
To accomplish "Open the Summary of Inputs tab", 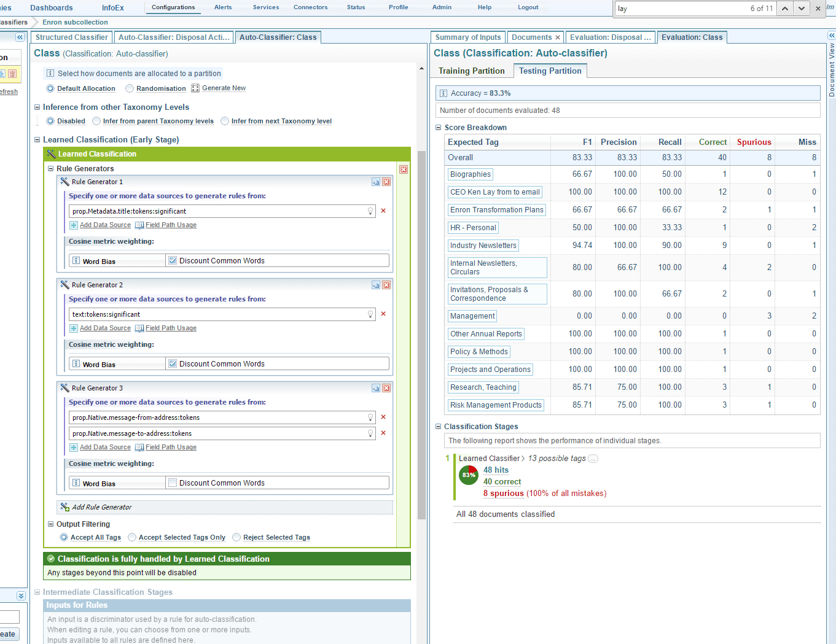I will [x=468, y=37].
